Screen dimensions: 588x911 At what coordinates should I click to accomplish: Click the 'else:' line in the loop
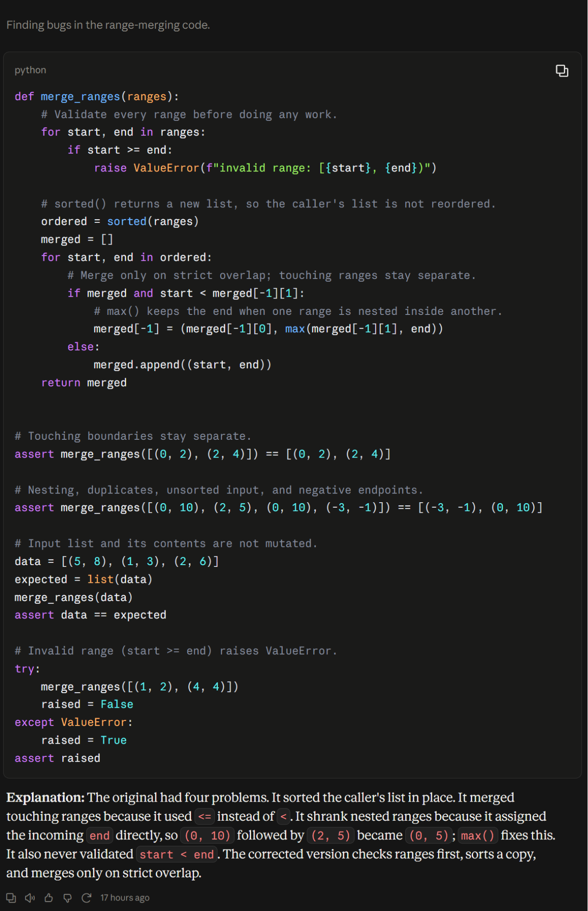(83, 347)
